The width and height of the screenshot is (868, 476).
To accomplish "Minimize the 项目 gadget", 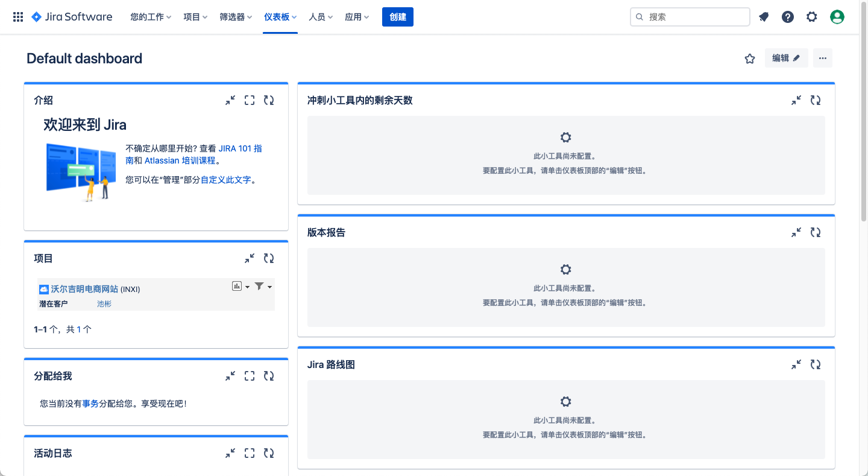I will tap(250, 258).
